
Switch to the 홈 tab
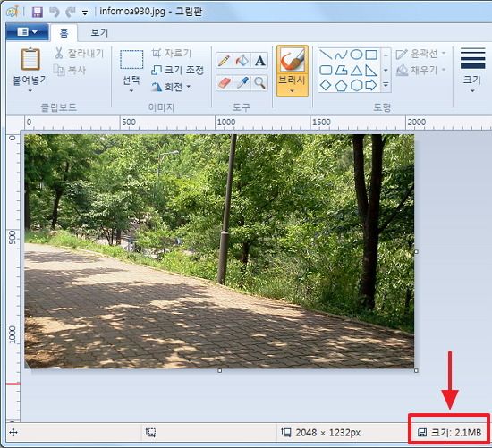(64, 32)
